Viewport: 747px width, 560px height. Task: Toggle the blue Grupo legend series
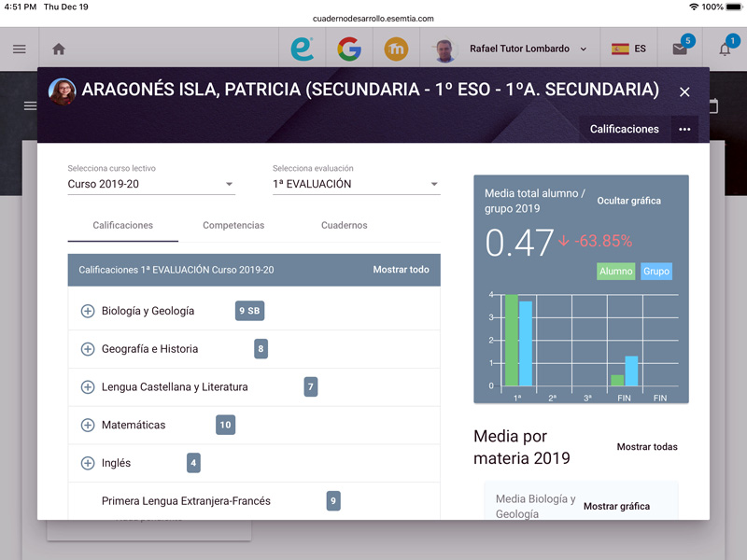pos(656,272)
